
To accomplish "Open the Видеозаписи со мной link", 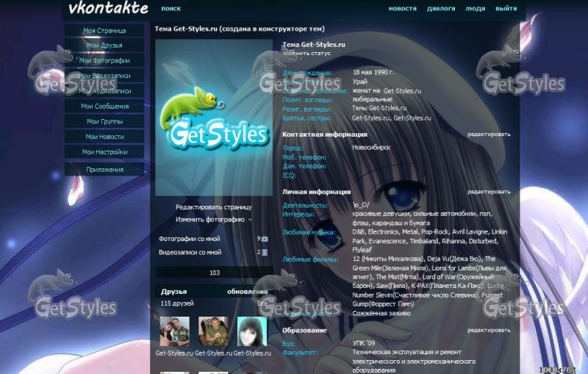I will (x=190, y=252).
